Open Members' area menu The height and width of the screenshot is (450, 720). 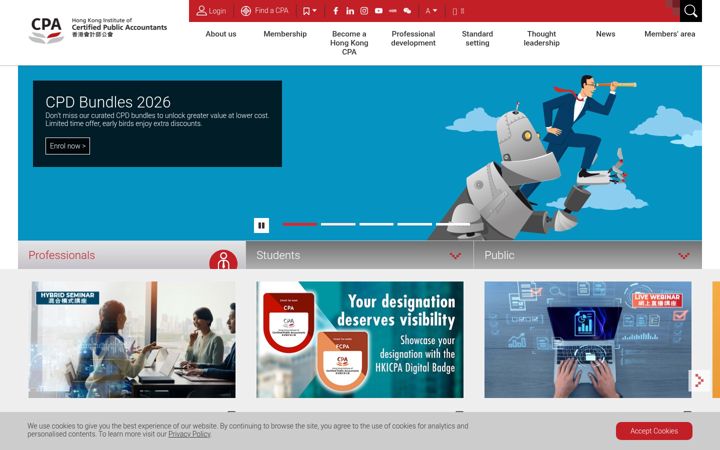click(x=669, y=34)
